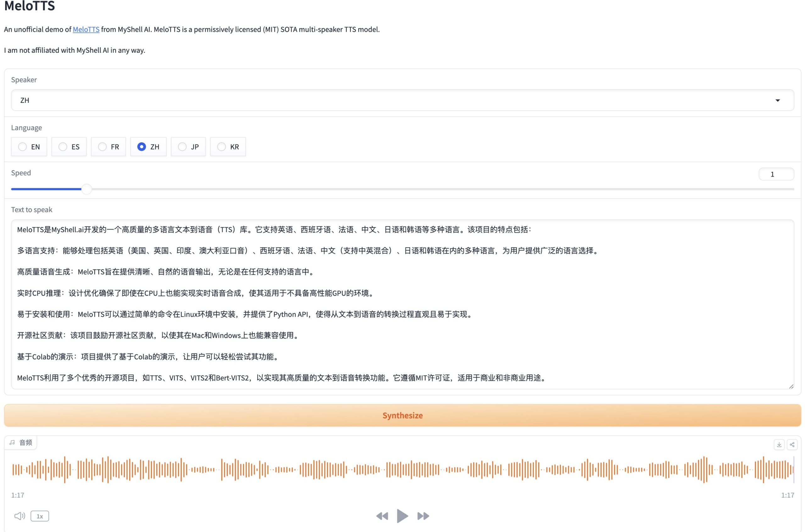Play the synthesized audio
This screenshot has width=805, height=532.
pos(402,516)
